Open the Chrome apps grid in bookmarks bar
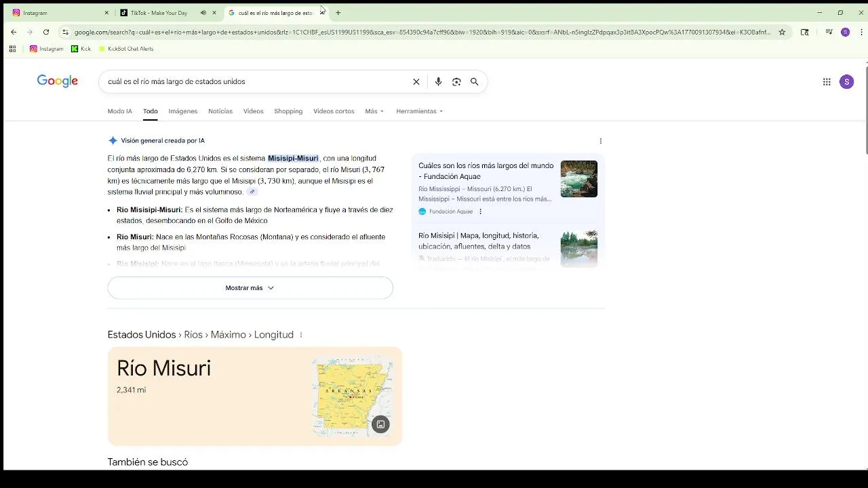 (12, 49)
